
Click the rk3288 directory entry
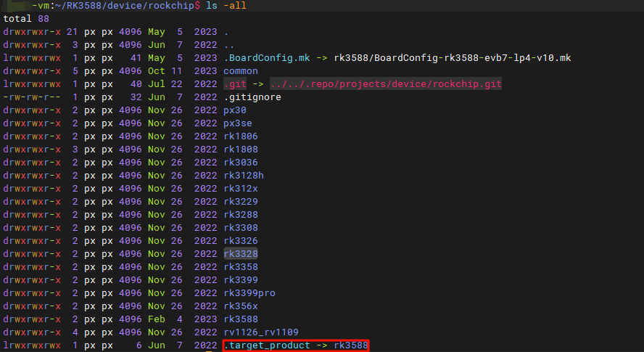241,215
